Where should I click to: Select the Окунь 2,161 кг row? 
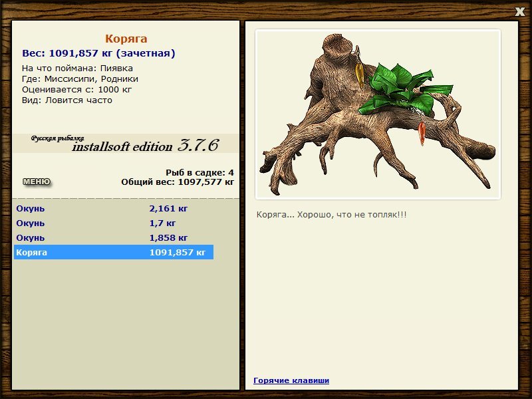(114, 208)
